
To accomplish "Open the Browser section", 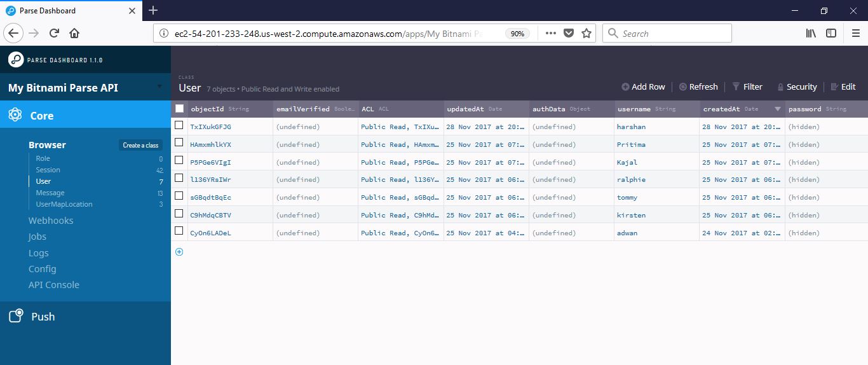I will click(x=47, y=145).
